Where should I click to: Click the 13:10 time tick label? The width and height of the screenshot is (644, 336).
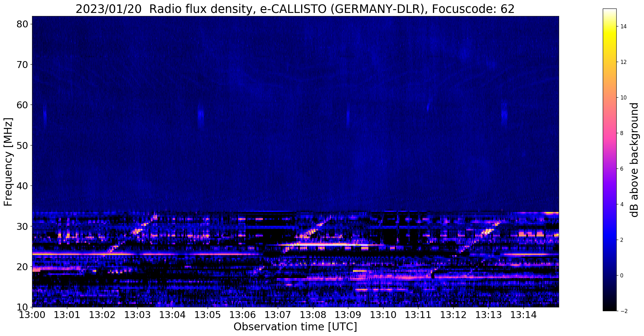tap(383, 315)
